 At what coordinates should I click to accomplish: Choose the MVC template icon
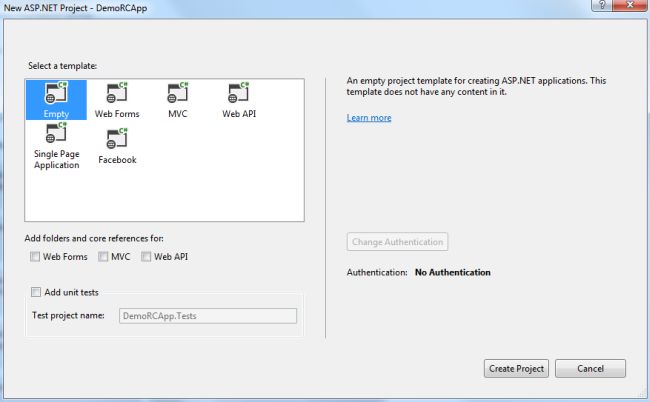(x=178, y=93)
